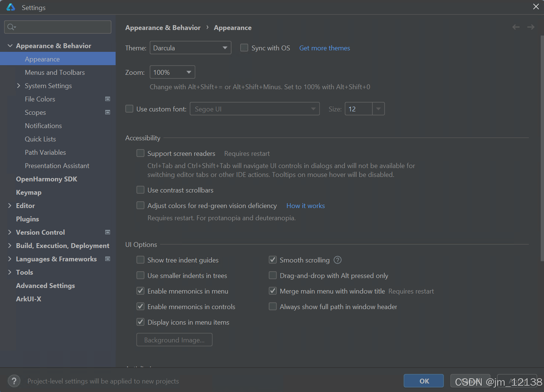Enable red-green vision deficiency adjustment

pos(140,205)
